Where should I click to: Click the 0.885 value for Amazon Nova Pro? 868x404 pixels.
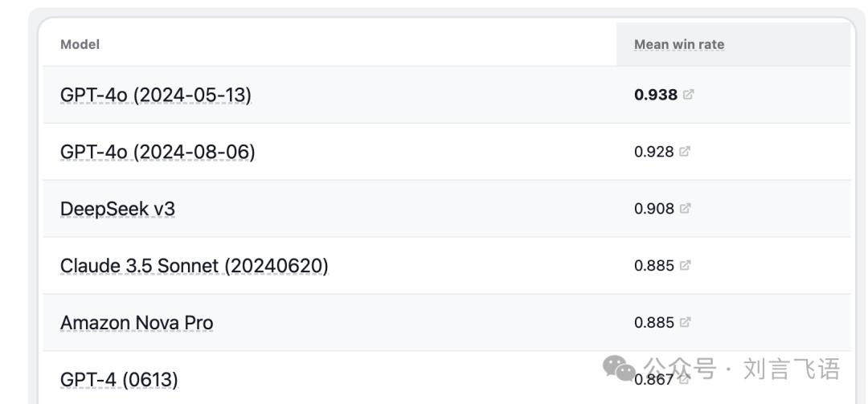(x=654, y=322)
